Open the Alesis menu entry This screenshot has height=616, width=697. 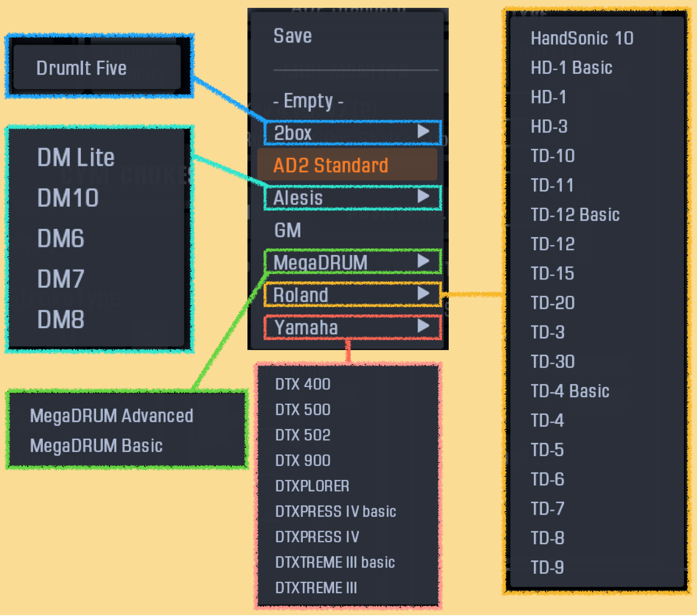pos(353,197)
